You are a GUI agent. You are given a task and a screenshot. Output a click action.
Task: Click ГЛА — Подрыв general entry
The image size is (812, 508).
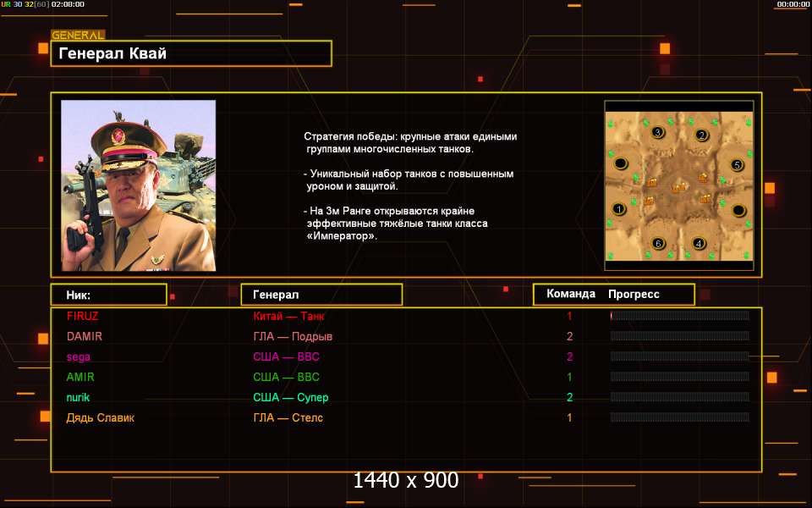(x=293, y=336)
